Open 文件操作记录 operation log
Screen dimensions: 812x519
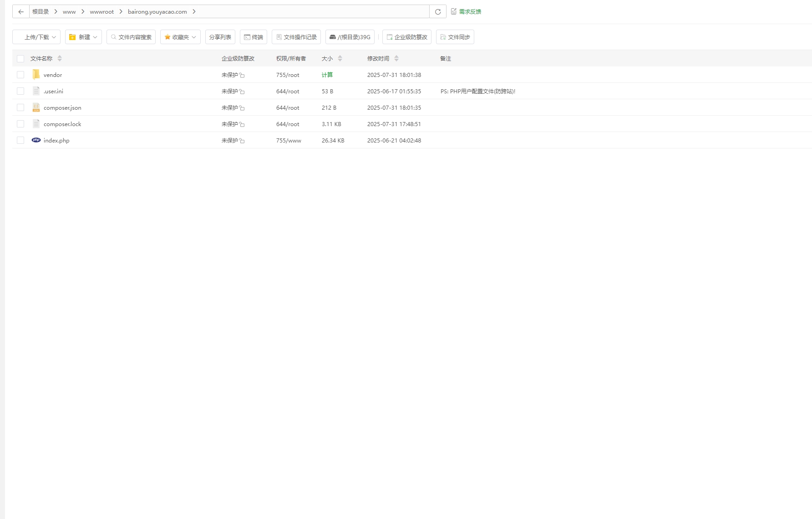(296, 37)
